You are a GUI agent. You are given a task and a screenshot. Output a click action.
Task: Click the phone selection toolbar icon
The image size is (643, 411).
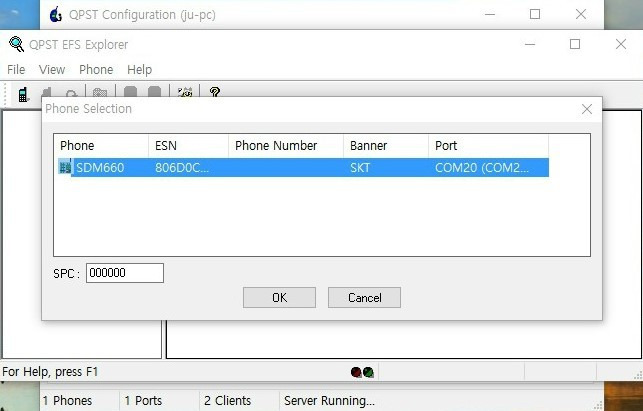[23, 94]
